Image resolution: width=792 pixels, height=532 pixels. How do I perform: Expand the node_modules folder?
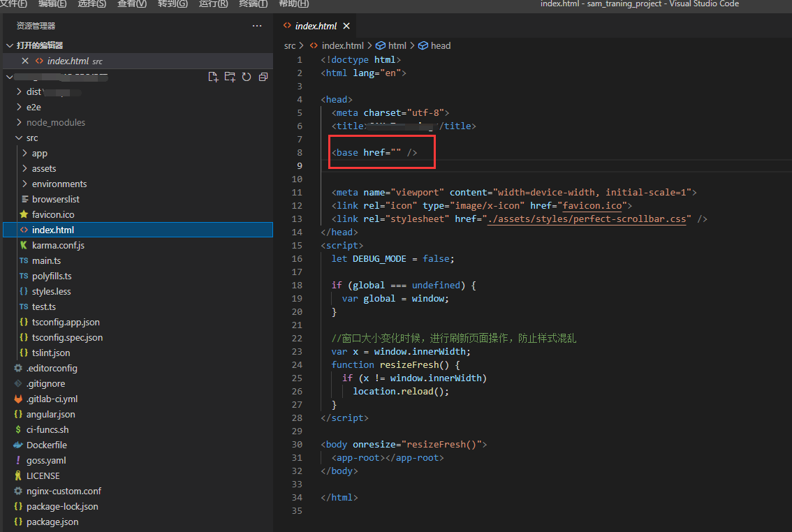[x=19, y=122]
